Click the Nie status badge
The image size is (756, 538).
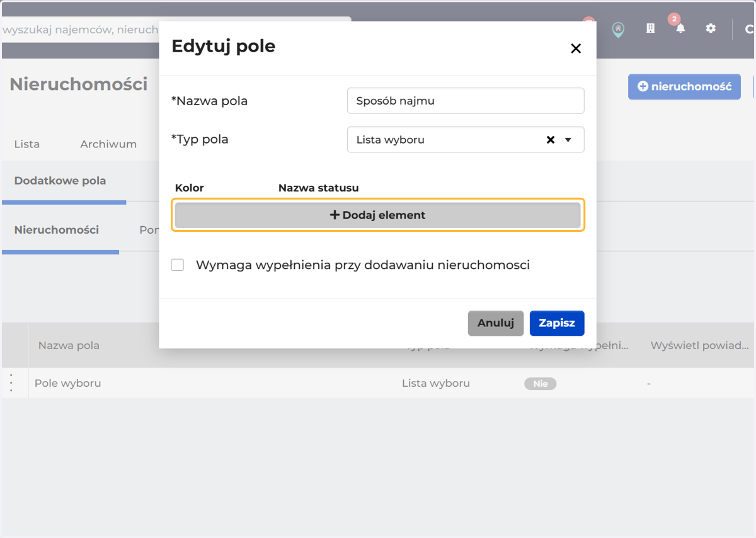(541, 384)
